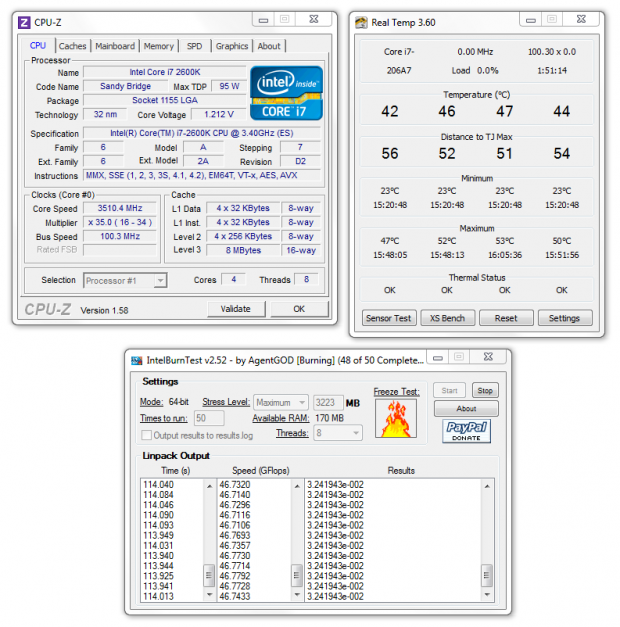Click the Bus Speed 100.3 MHz value
This screenshot has height=627, width=620.
coord(120,236)
